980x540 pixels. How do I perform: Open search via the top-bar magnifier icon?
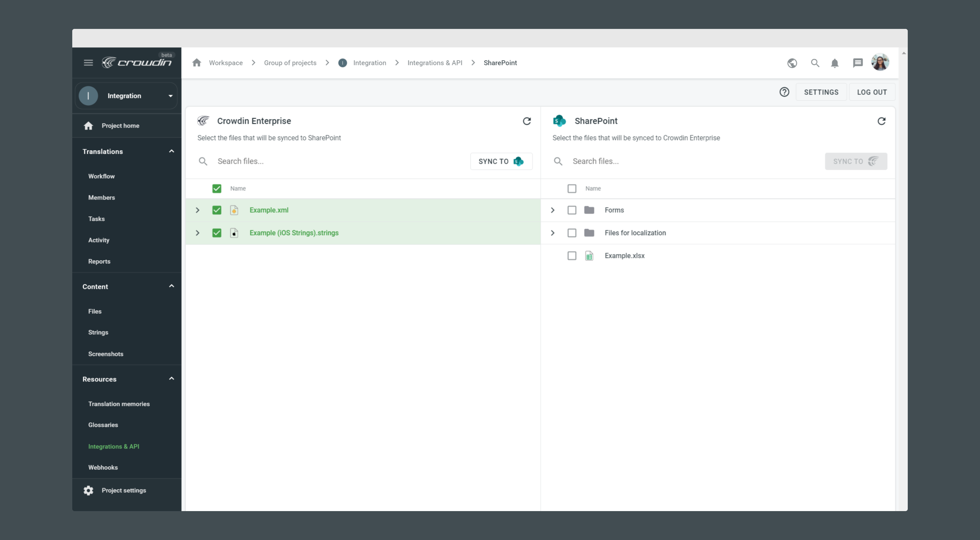[x=814, y=63]
